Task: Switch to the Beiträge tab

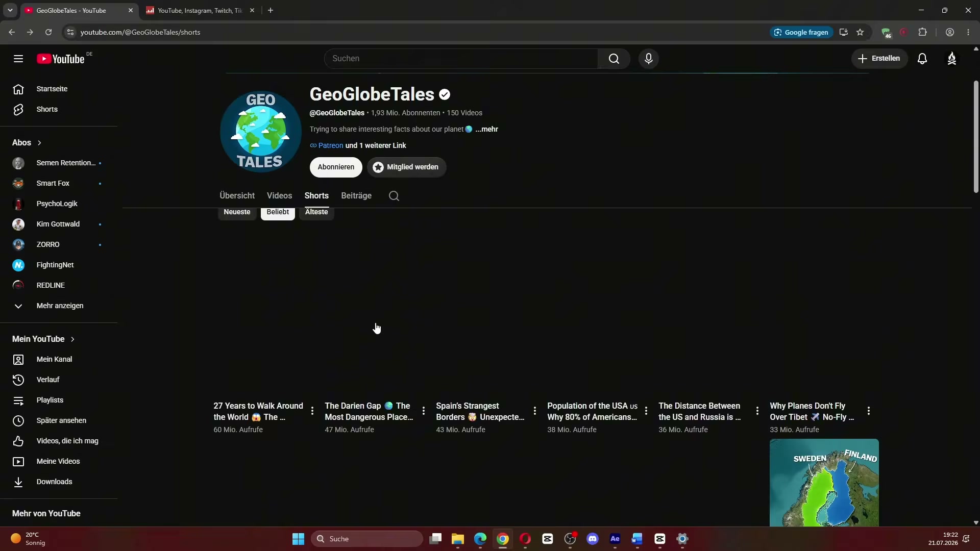Action: [x=356, y=196]
